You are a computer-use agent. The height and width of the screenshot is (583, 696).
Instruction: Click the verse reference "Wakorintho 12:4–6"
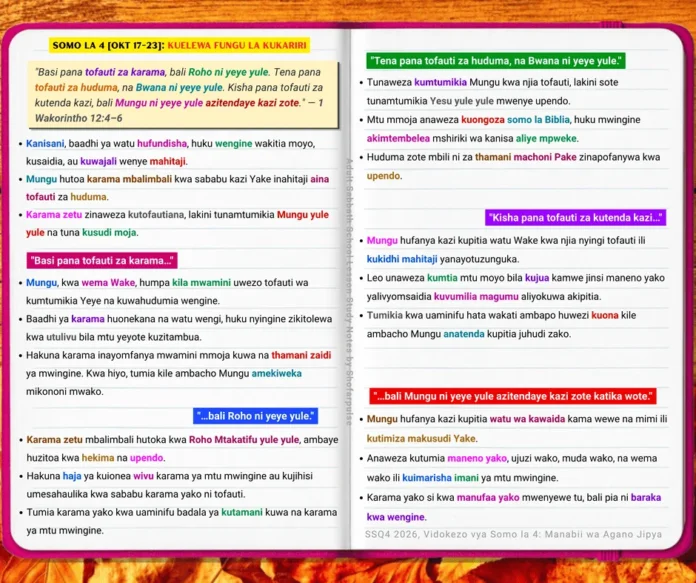click(x=79, y=118)
